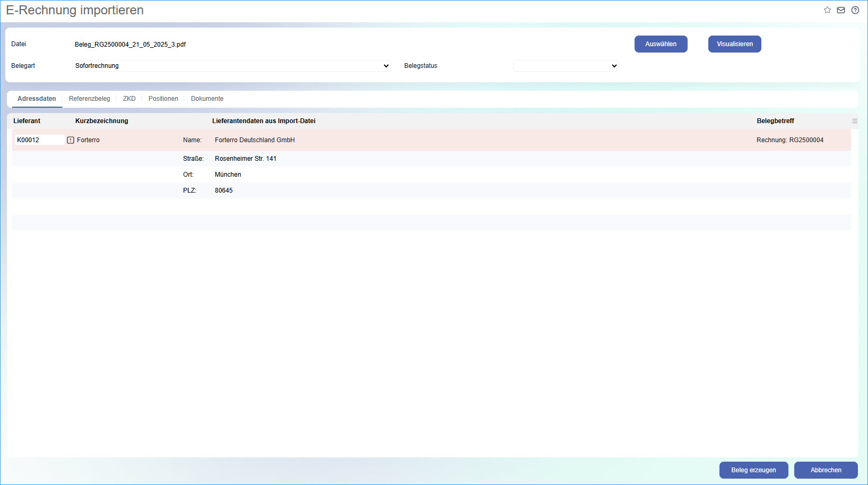Click the name Forterro Deutschland GmbH

click(x=255, y=140)
